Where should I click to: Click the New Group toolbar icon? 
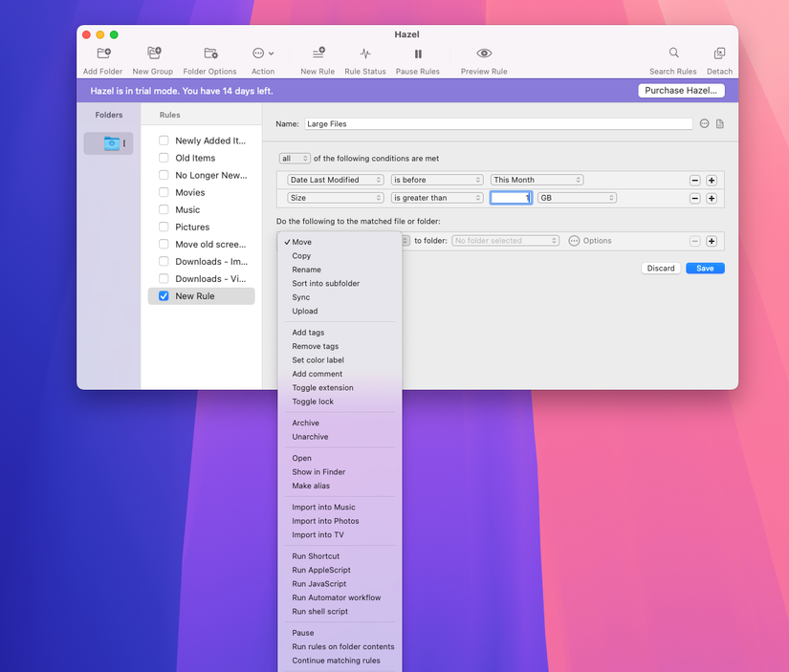click(x=153, y=54)
